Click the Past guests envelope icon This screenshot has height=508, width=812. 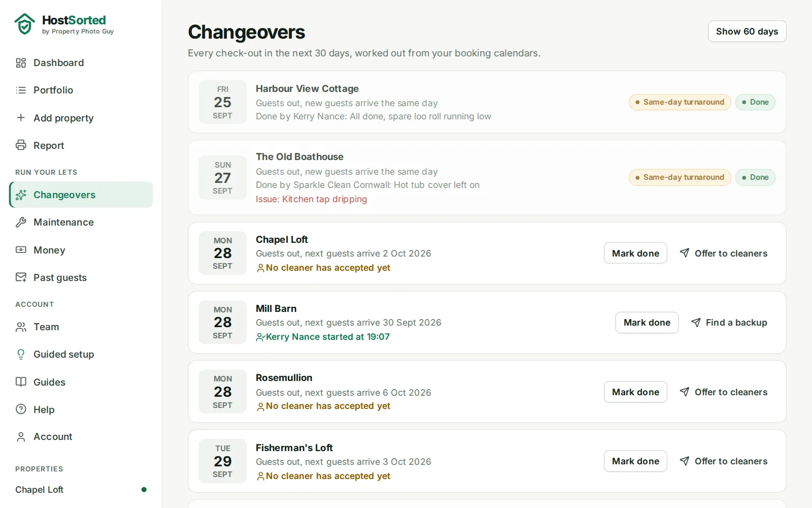point(21,277)
